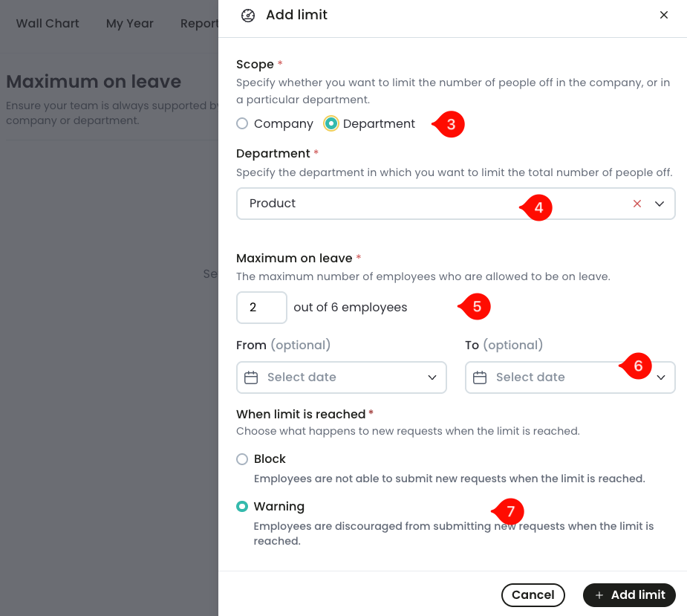Click red step marker number 7
Screen dimensions: 687x616
point(509,511)
